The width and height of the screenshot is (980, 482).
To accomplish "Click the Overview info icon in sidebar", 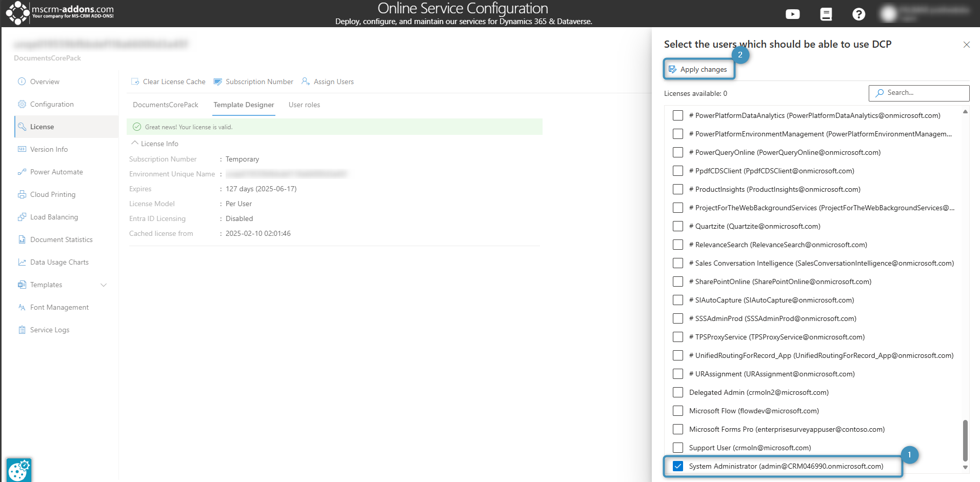I will [22, 82].
